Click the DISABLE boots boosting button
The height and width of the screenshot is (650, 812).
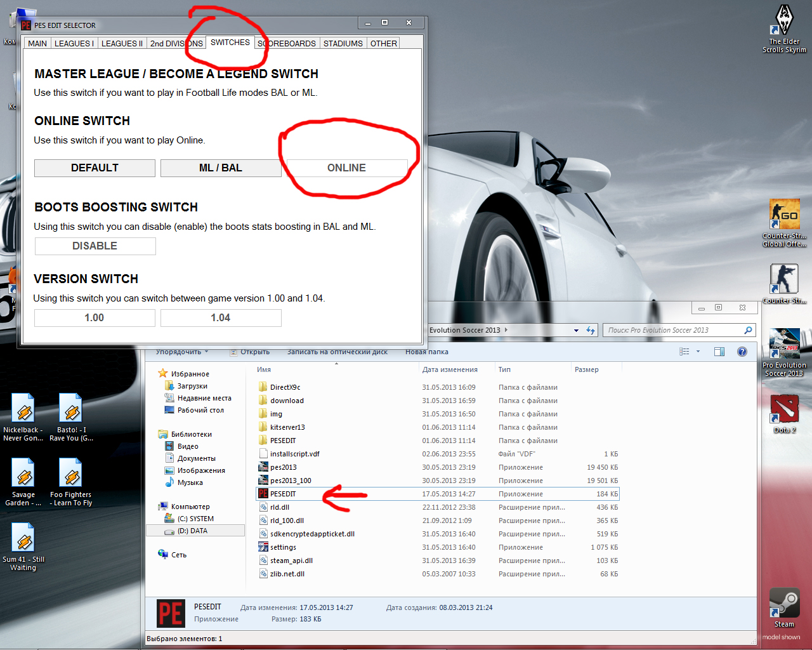coord(95,246)
